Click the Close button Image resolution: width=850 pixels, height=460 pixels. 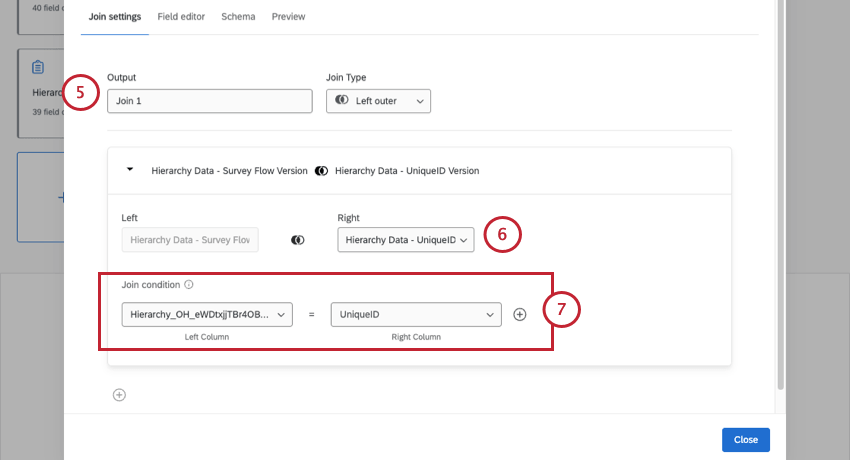pyautogui.click(x=745, y=440)
